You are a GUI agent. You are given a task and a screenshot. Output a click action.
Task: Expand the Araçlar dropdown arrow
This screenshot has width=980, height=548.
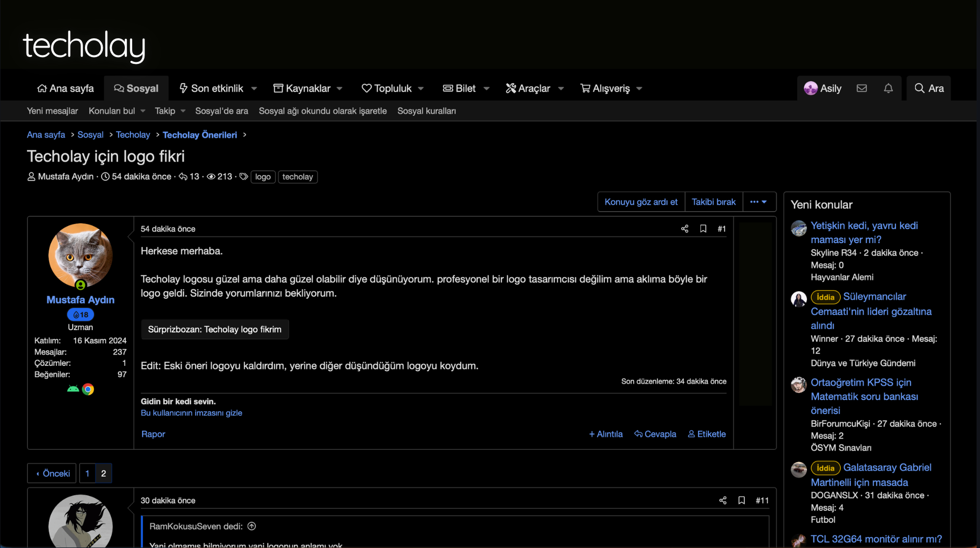click(561, 89)
